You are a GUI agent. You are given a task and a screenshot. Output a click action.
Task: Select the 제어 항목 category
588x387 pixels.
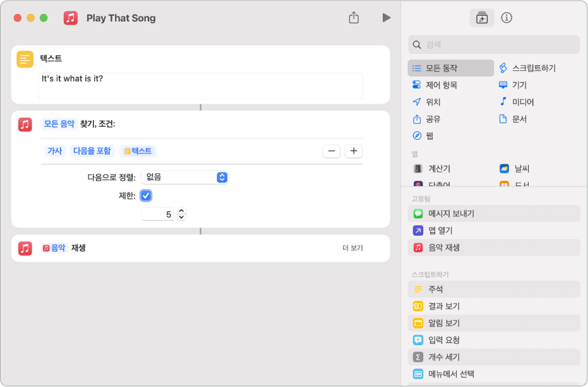click(x=435, y=85)
